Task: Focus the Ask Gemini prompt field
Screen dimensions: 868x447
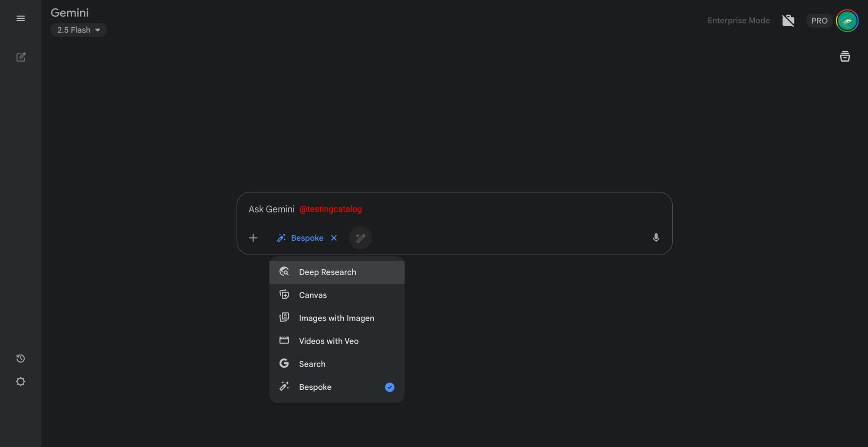Action: [x=454, y=209]
